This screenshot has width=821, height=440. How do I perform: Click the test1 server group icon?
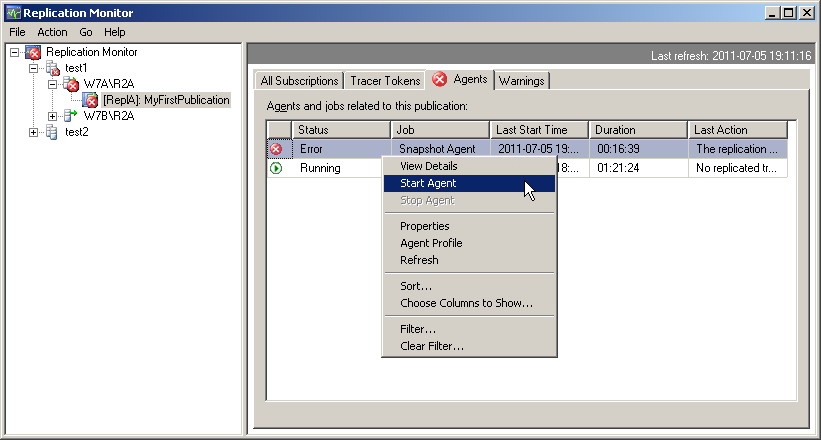coord(52,68)
